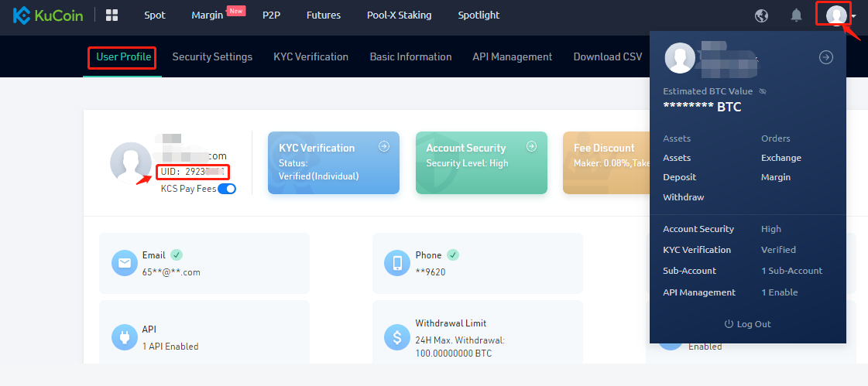Click Deposit in account dropdown

(680, 177)
